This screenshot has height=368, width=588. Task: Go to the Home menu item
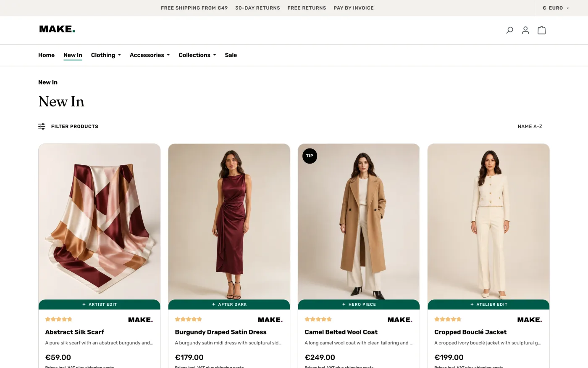pyautogui.click(x=46, y=55)
